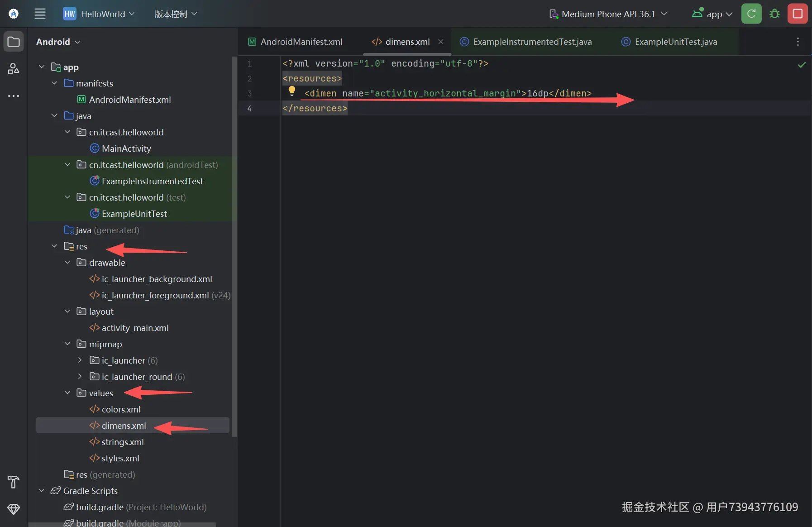Close the dimens.xml tab
Image resolution: width=812 pixels, height=527 pixels.
441,42
